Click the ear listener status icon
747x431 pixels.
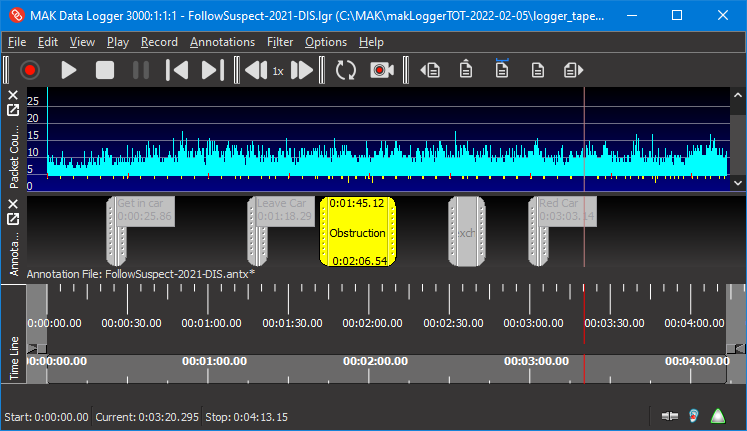[692, 416]
